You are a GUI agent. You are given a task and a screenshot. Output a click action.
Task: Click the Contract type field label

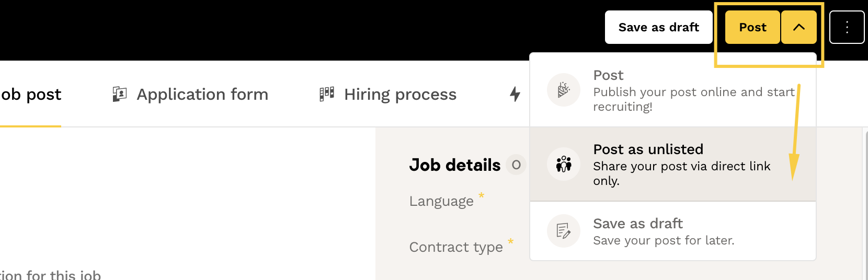pos(456,247)
